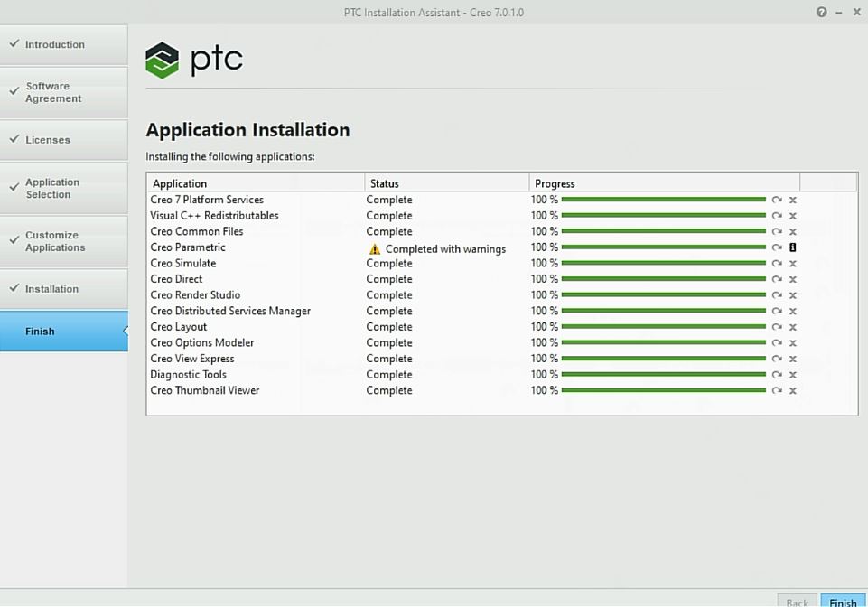Click the warning triangle icon for Creo Parametric

click(x=375, y=249)
